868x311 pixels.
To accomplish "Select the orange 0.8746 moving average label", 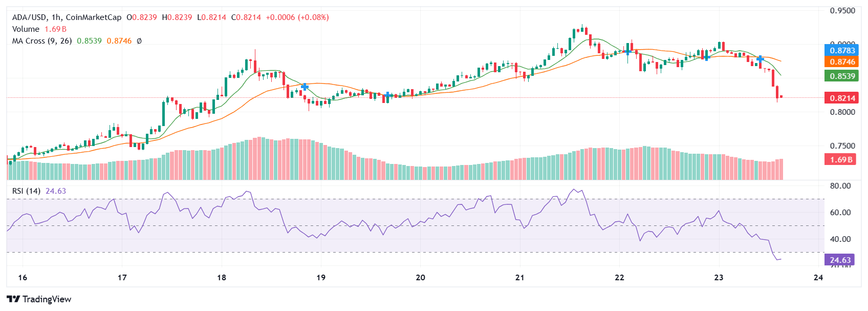I will pos(840,61).
